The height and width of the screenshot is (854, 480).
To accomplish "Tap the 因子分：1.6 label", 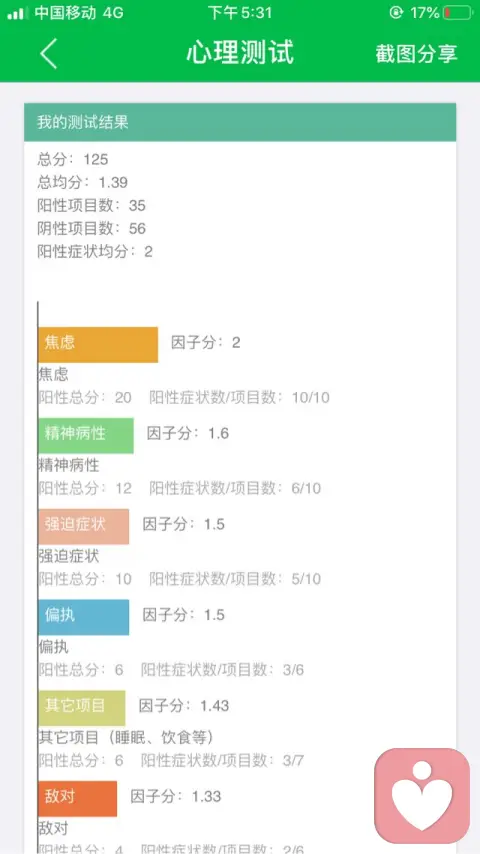I will (188, 434).
